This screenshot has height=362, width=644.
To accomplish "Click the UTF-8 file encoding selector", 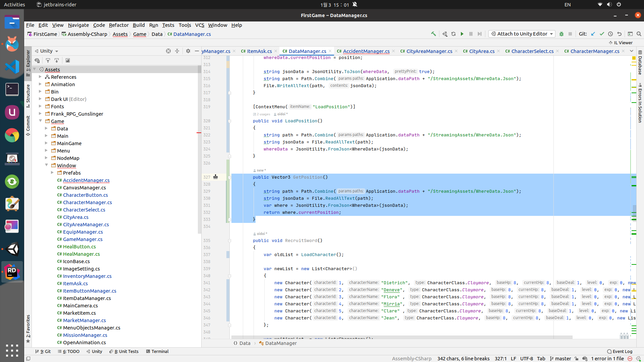I will coord(527,359).
